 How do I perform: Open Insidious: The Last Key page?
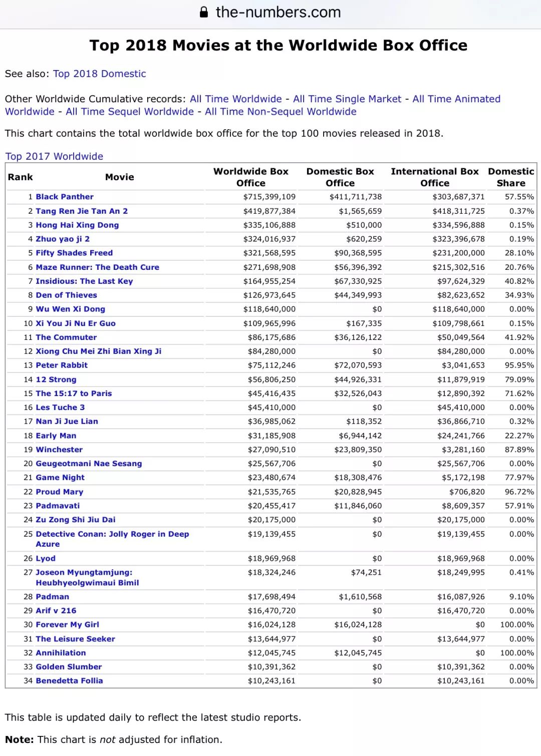coord(84,281)
